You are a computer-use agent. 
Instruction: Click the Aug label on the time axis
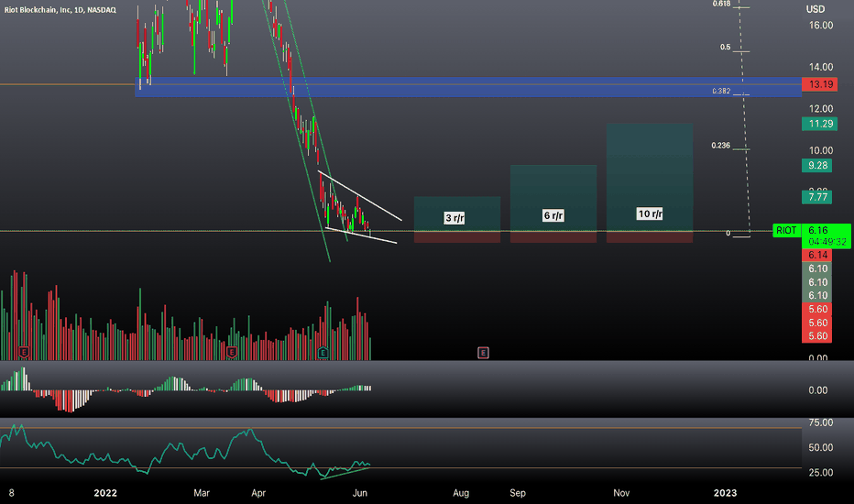click(x=461, y=493)
